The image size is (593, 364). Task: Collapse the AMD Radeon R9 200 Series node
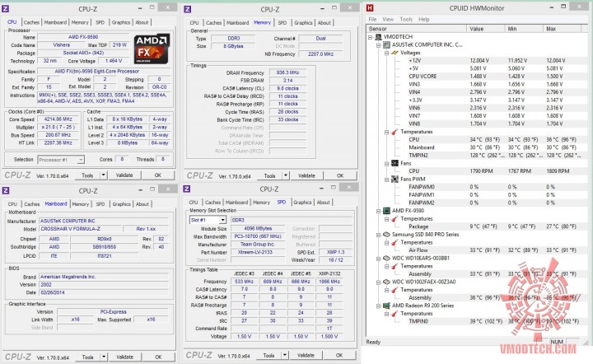379,306
